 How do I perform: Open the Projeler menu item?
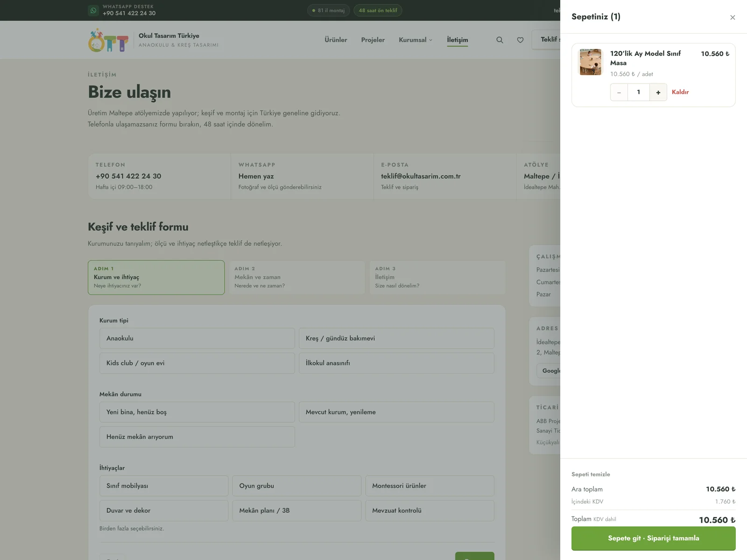[x=373, y=40]
